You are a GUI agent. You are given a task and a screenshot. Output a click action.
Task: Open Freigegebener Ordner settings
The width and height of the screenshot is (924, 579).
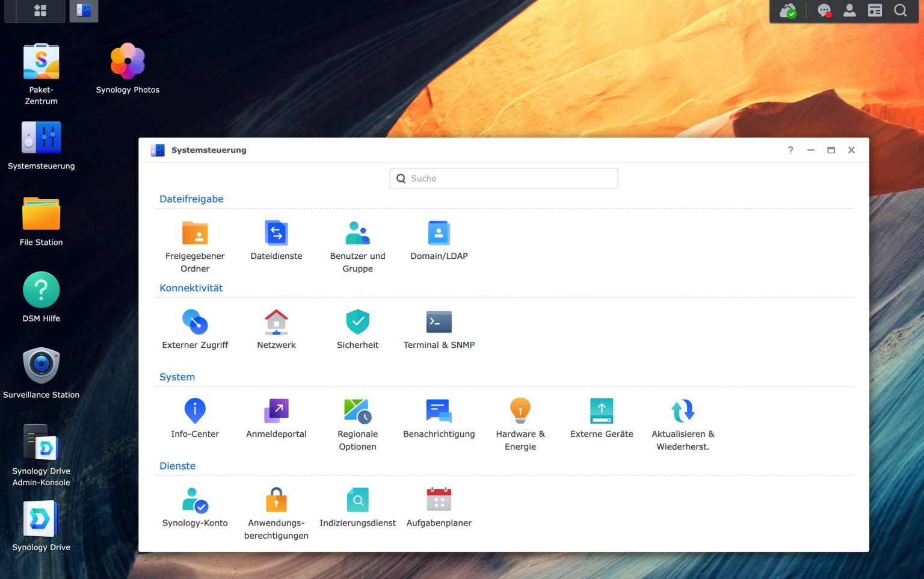click(195, 247)
